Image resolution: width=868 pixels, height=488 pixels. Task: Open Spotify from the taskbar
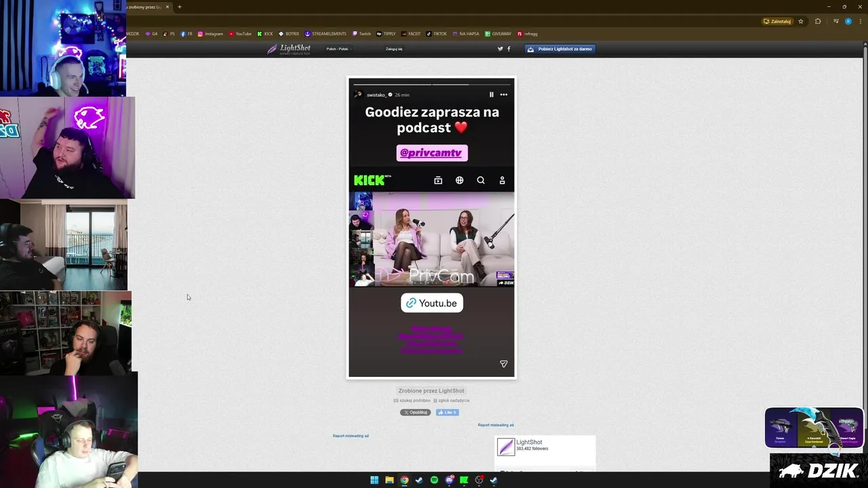pyautogui.click(x=434, y=481)
